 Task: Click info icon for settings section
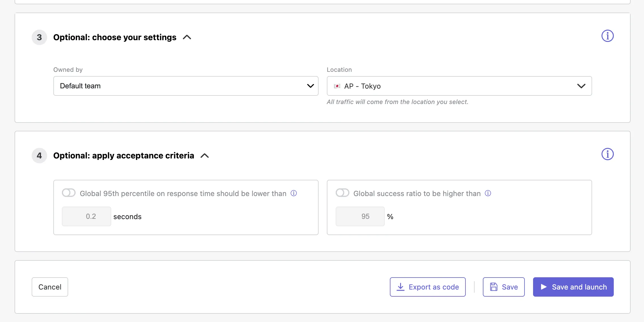[x=607, y=36]
